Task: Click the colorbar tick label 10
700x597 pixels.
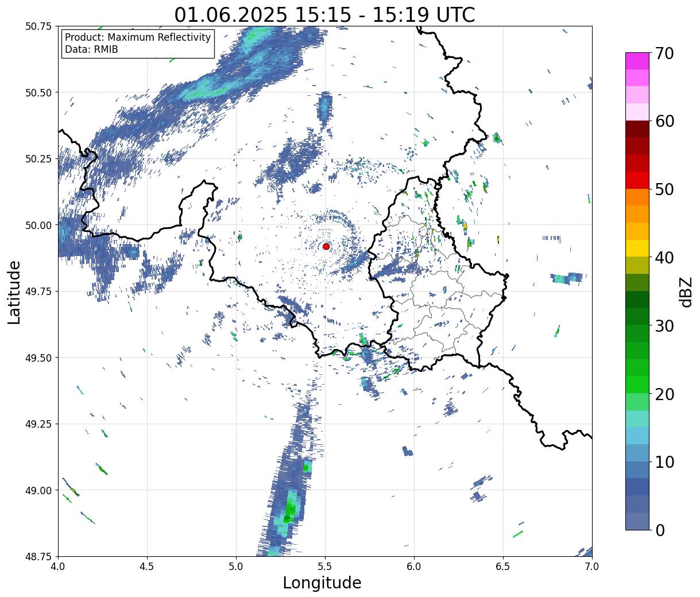Action: [664, 462]
